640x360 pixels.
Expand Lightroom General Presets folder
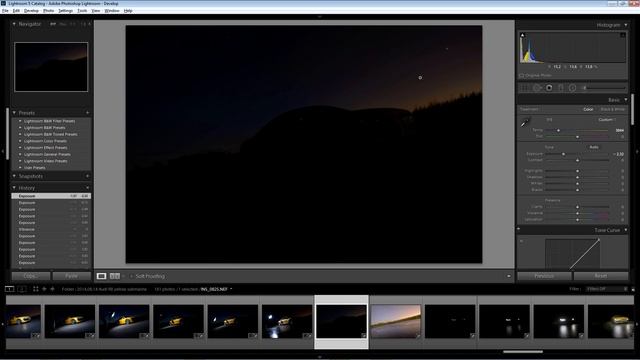pyautogui.click(x=20, y=154)
